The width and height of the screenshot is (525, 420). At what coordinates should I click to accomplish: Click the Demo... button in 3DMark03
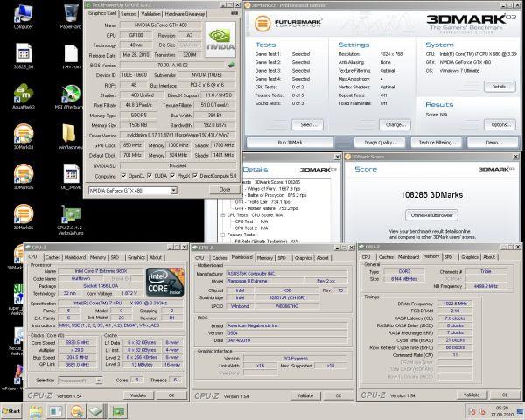pyautogui.click(x=493, y=143)
